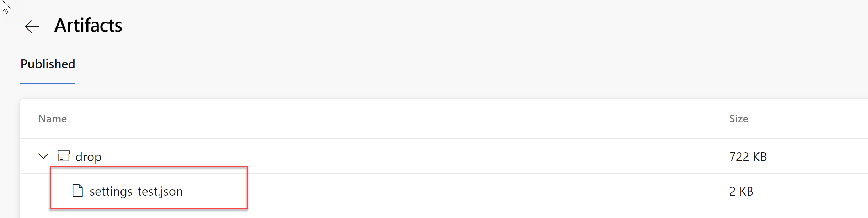This screenshot has height=218, width=868.
Task: Click the blank area right of the Artifacts title
Action: pyautogui.click(x=427, y=26)
